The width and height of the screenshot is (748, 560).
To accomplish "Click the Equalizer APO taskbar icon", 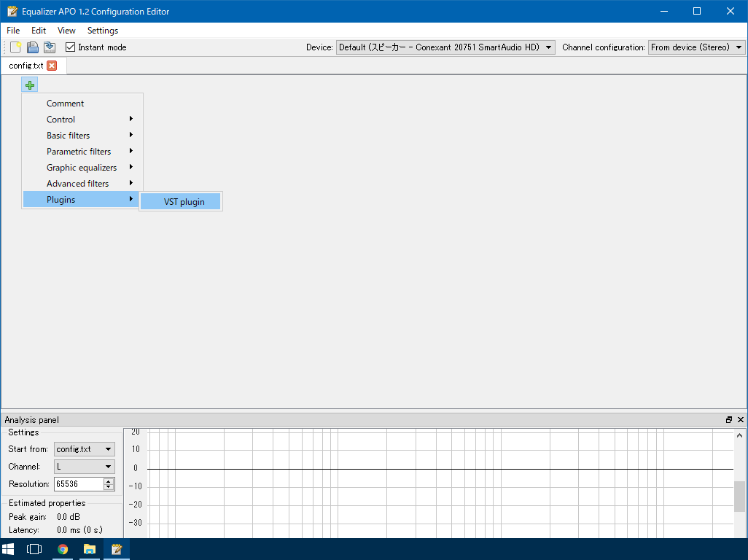I will coord(117,549).
